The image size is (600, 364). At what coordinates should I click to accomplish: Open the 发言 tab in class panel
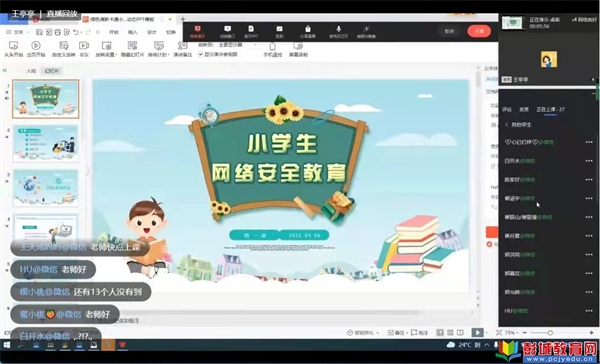pos(524,109)
